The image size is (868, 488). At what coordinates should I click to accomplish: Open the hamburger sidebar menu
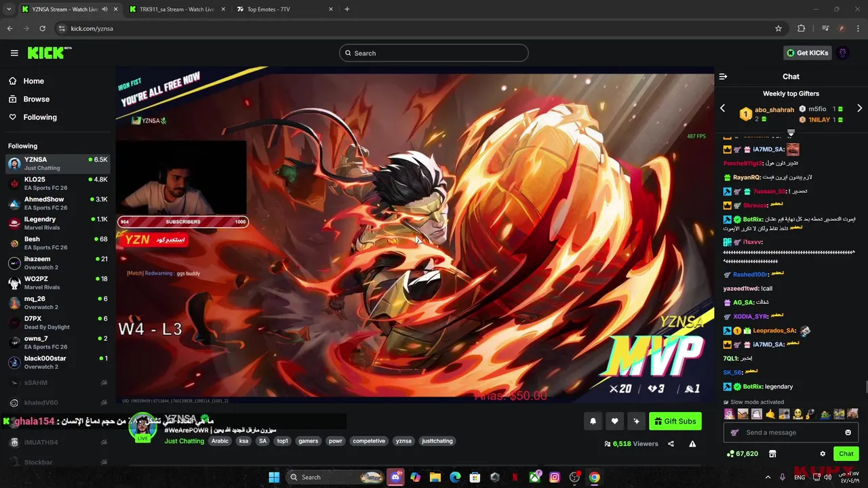coord(14,53)
